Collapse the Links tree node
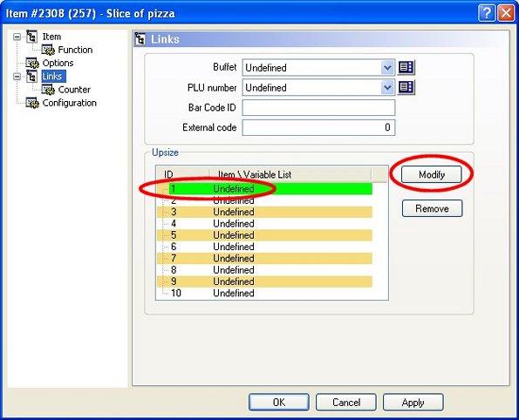Viewport: 519px width, 420px height. coord(17,77)
